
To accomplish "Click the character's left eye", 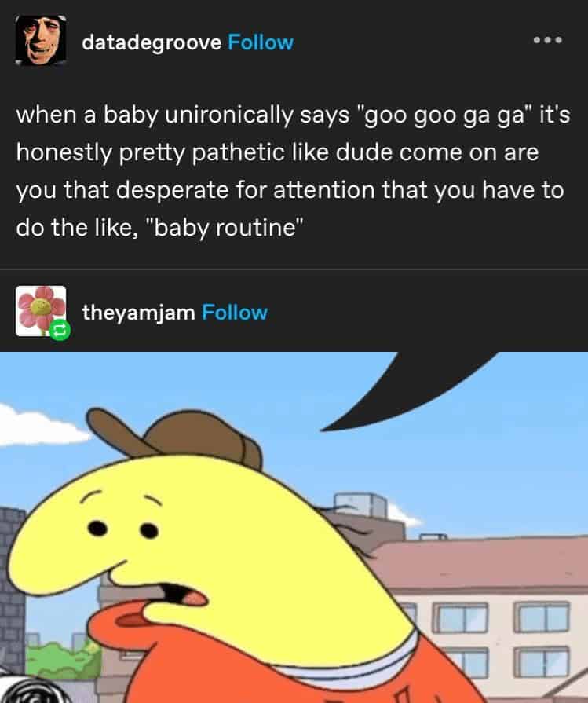I will click(x=97, y=528).
